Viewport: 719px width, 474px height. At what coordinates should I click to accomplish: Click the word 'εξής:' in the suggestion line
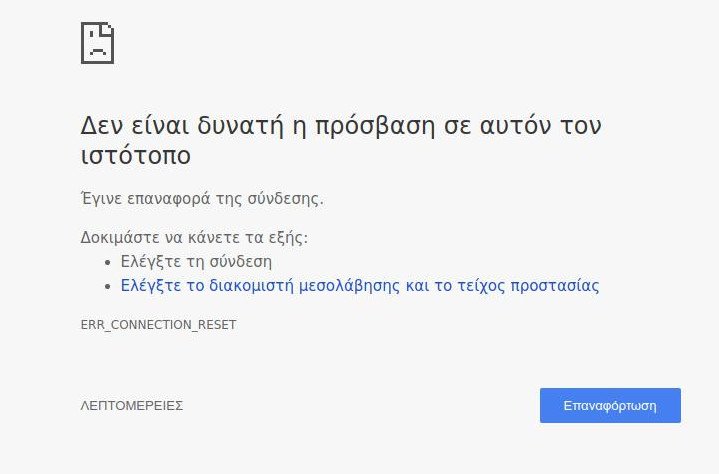[290, 238]
